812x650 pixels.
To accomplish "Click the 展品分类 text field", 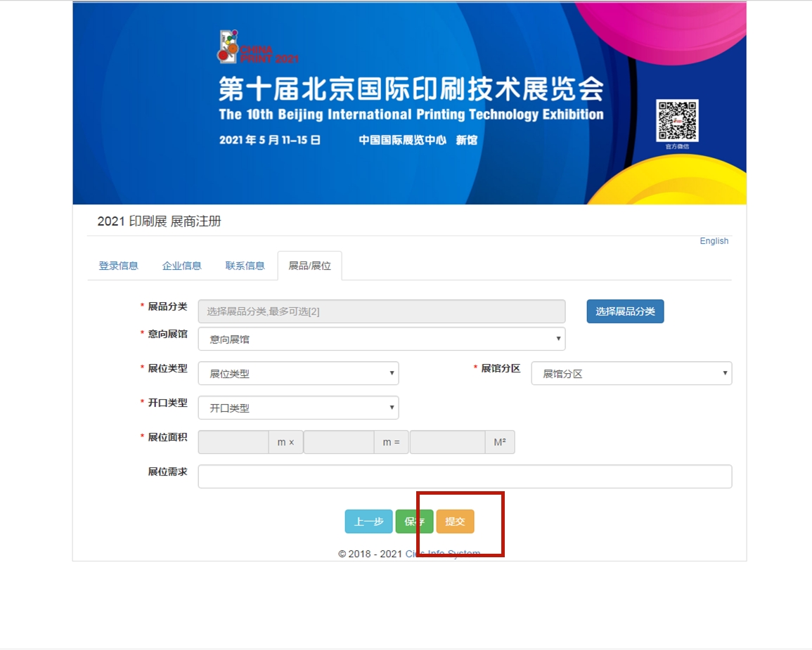I will pos(381,311).
